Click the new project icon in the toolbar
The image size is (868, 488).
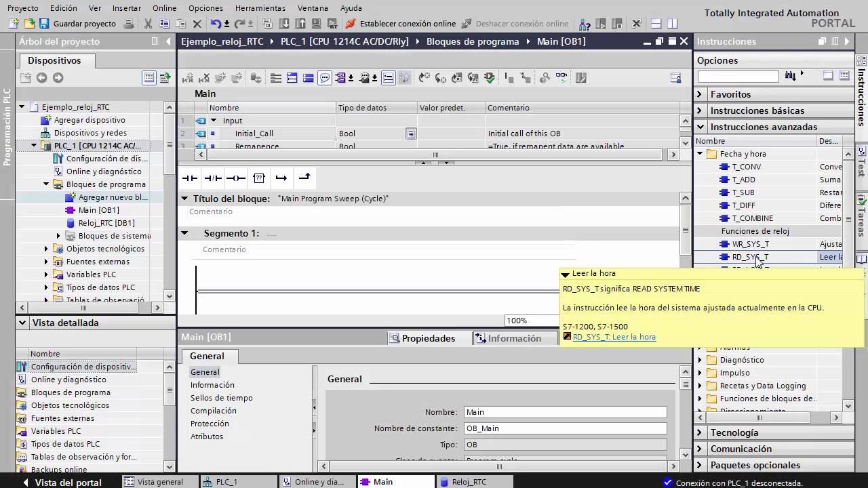[x=15, y=24]
